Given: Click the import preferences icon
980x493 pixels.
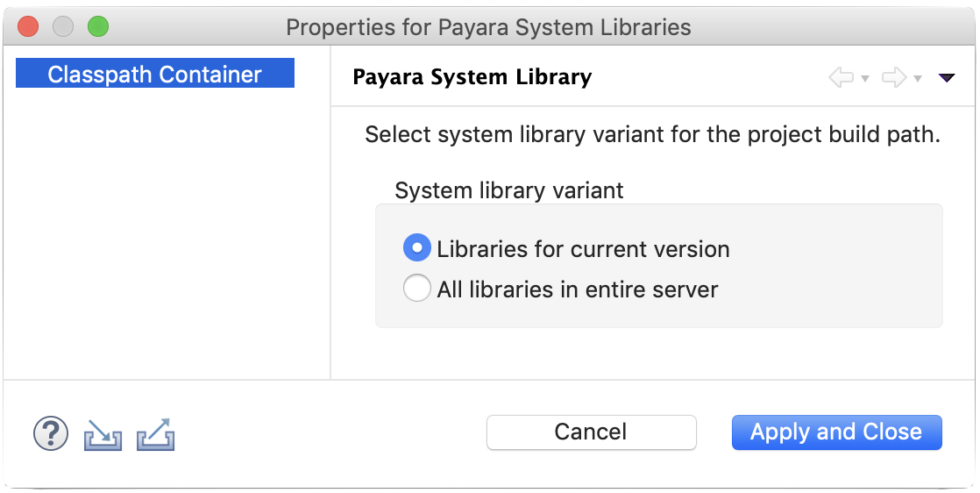Looking at the screenshot, I should coord(103,434).
